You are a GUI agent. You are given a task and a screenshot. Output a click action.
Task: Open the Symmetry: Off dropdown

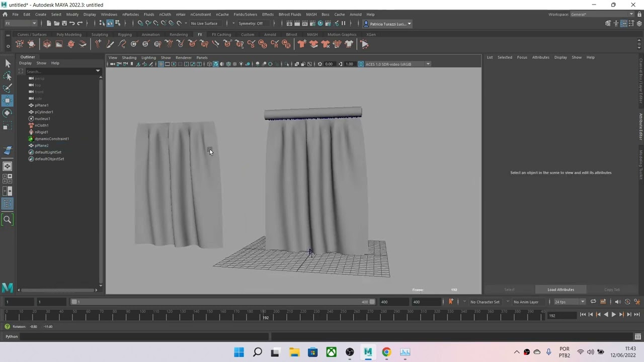coord(254,24)
